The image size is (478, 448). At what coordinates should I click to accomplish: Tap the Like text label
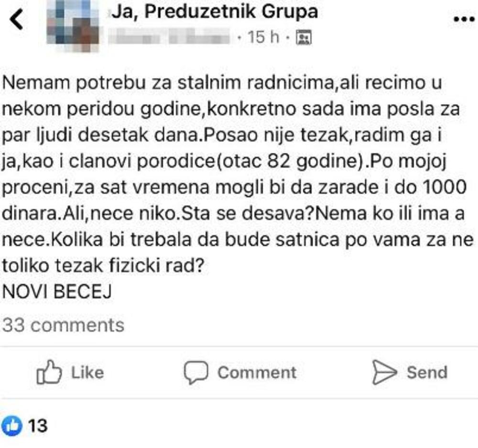[87, 373]
